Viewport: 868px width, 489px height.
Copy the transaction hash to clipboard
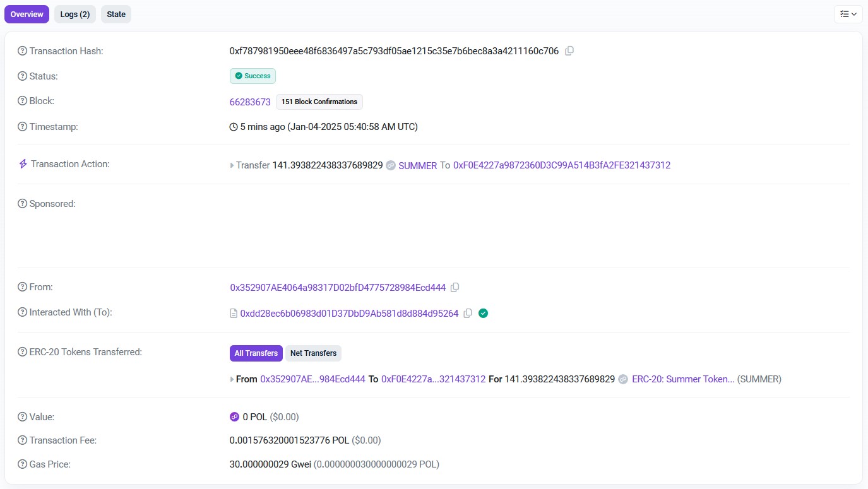point(569,51)
